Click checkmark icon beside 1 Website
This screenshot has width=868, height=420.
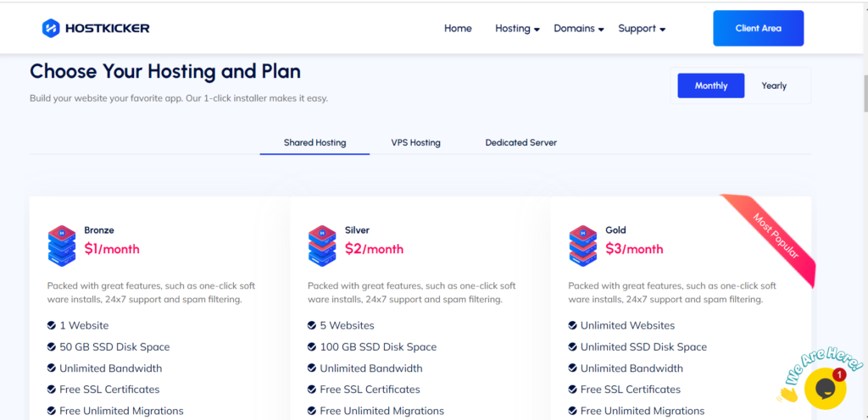click(x=52, y=325)
